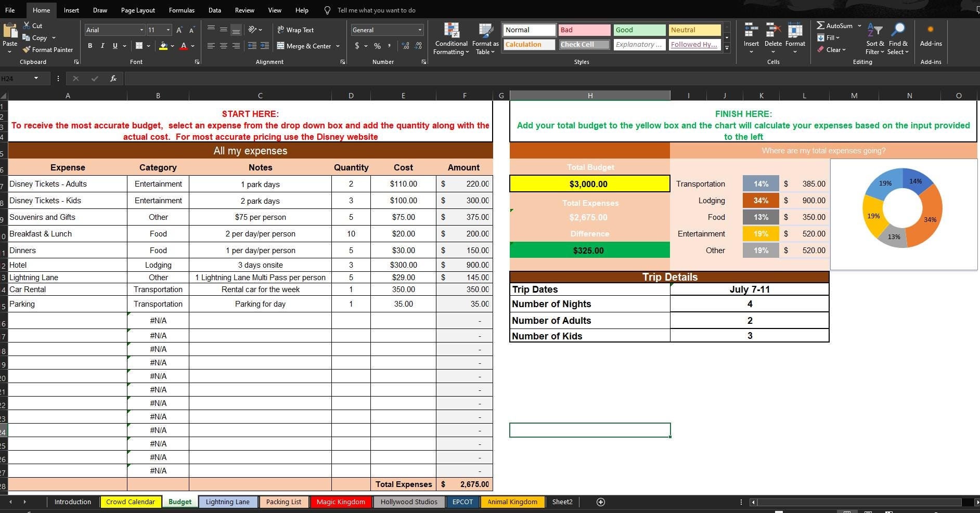Screen dimensions: 980x513
Task: Click the Increase Decimal toggle
Action: click(405, 46)
